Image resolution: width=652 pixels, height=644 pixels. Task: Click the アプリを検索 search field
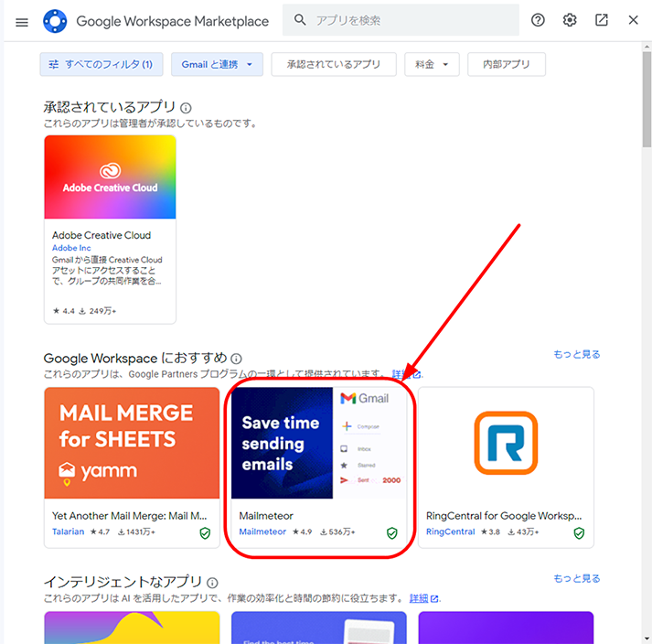[401, 20]
